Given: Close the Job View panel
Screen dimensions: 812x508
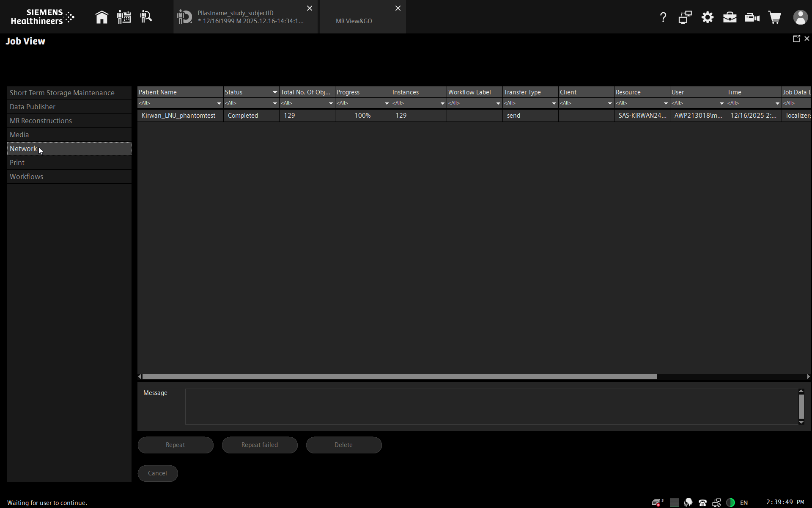Looking at the screenshot, I should click(807, 39).
